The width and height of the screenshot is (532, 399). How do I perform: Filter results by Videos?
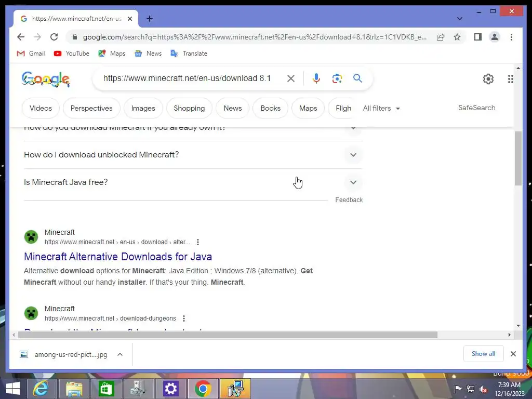pos(41,108)
